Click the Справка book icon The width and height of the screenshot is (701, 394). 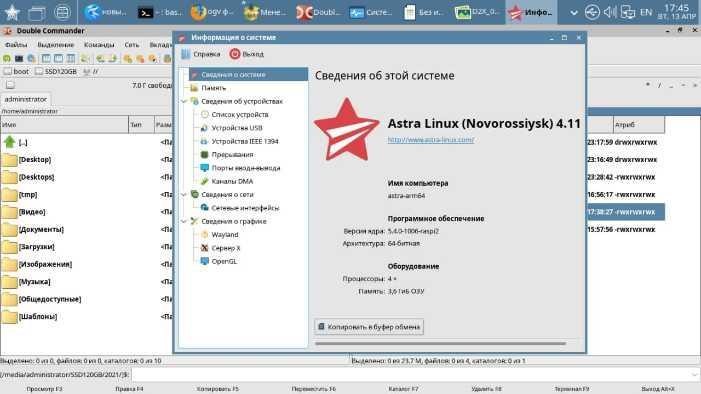pyautogui.click(x=186, y=54)
